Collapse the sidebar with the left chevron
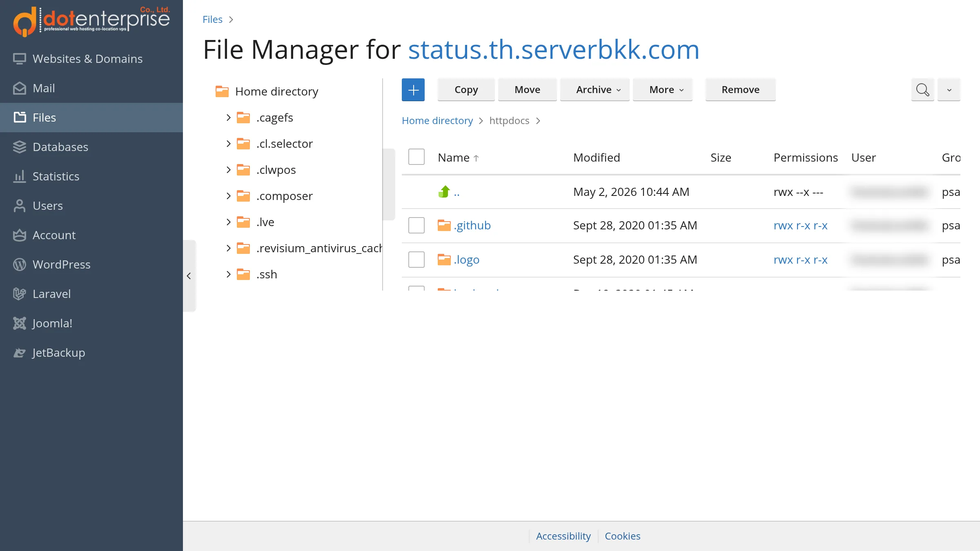 (189, 276)
